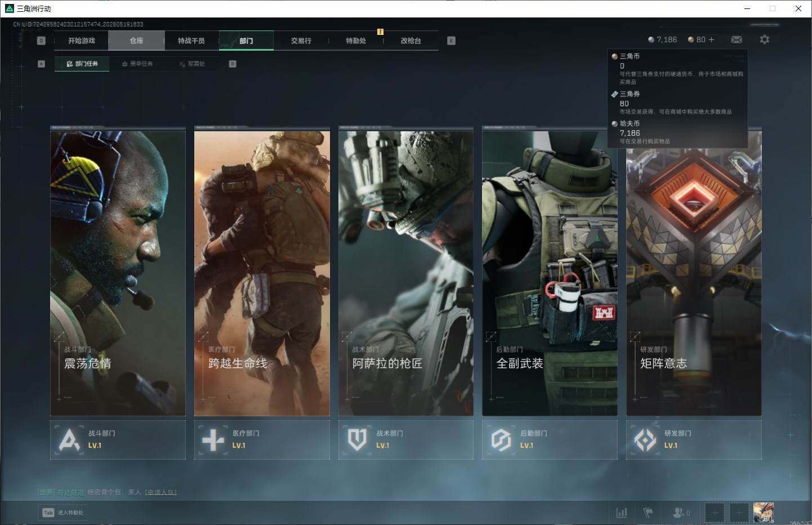Click the second empty squad slot plus
The width and height of the screenshot is (812, 525).
pos(739,513)
